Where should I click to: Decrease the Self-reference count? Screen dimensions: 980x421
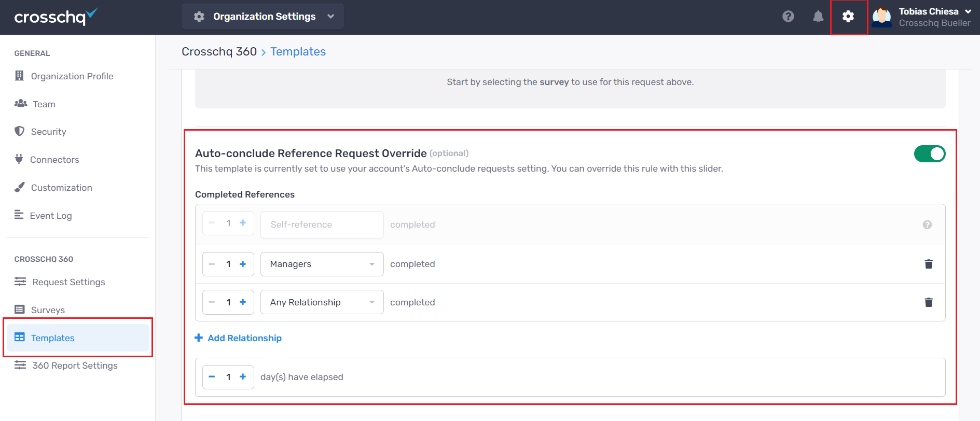coord(212,223)
